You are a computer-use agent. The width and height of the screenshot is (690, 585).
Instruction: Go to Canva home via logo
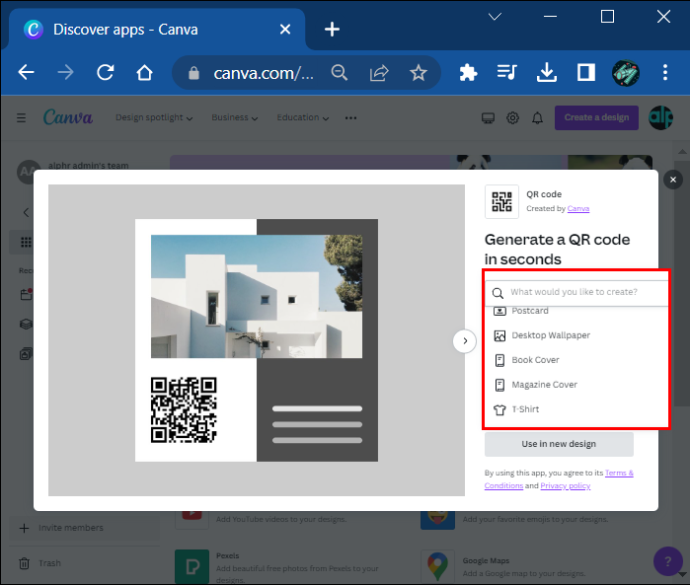click(x=68, y=118)
